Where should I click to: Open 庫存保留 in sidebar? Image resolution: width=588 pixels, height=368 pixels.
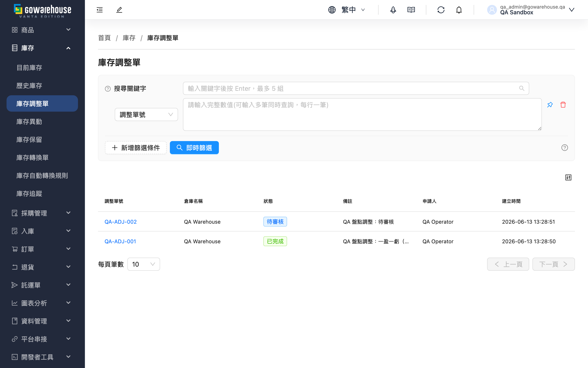42,139
